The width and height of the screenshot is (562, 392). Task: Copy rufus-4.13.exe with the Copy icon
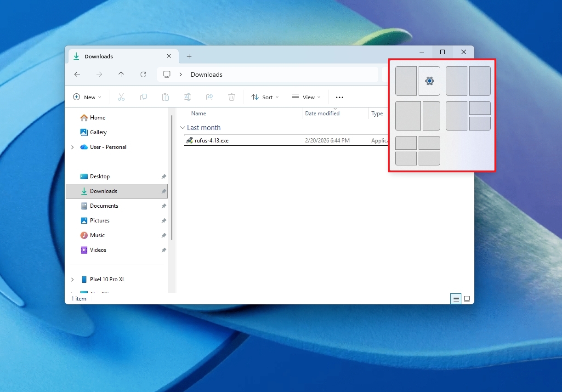[x=143, y=97]
